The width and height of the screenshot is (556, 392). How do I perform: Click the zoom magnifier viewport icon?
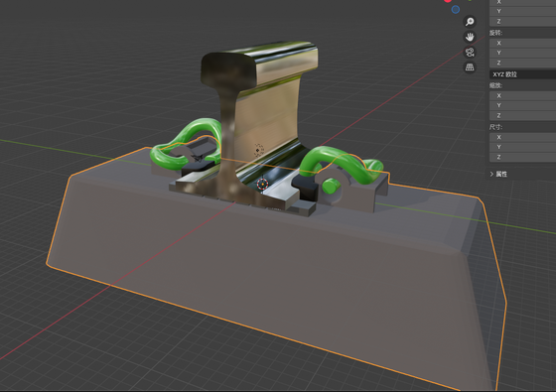470,22
